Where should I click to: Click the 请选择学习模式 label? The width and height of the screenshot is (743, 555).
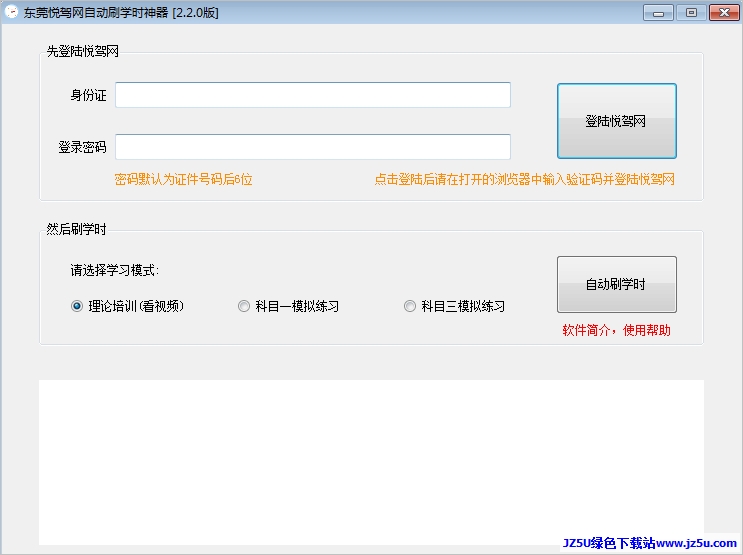pyautogui.click(x=114, y=271)
